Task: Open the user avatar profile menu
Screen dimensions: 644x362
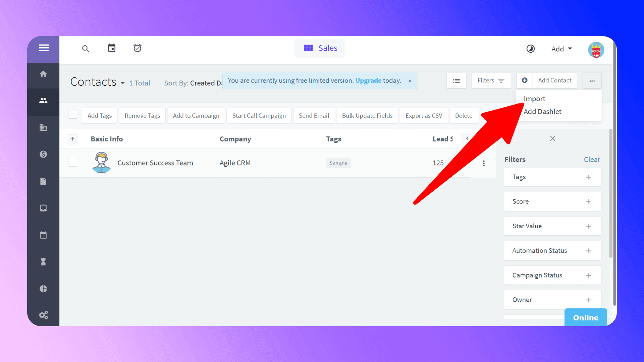Action: [596, 50]
